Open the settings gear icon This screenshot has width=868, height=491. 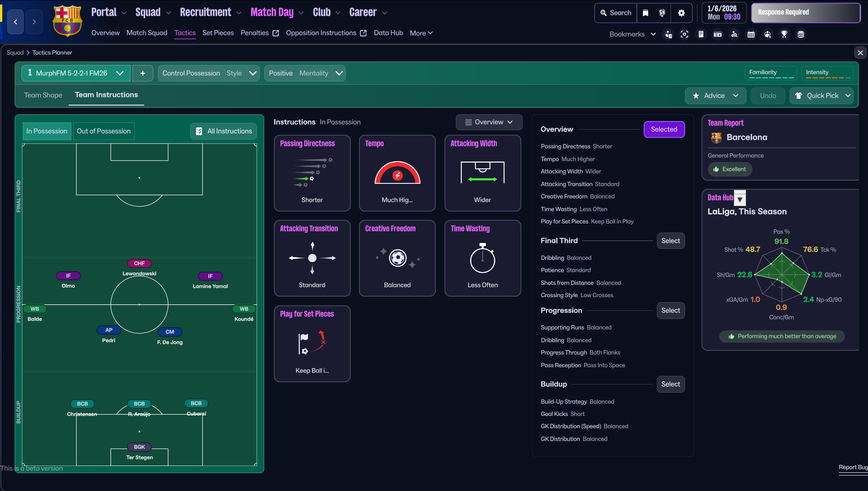681,13
